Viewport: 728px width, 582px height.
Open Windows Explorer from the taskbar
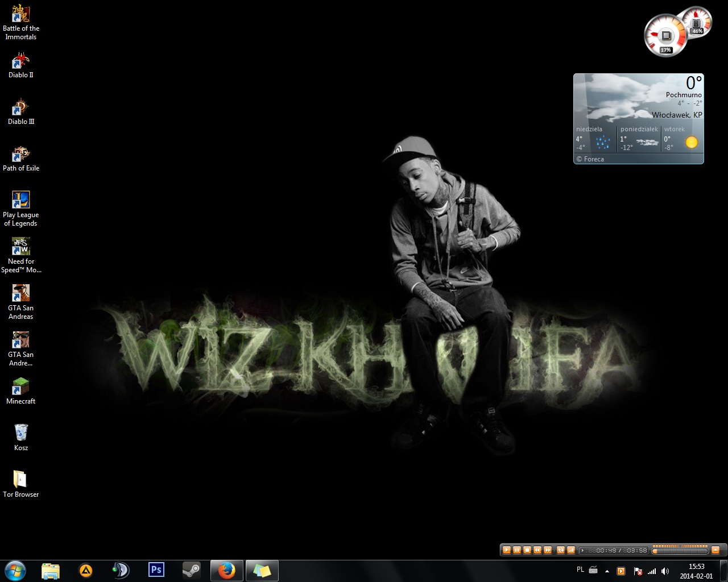pyautogui.click(x=51, y=571)
